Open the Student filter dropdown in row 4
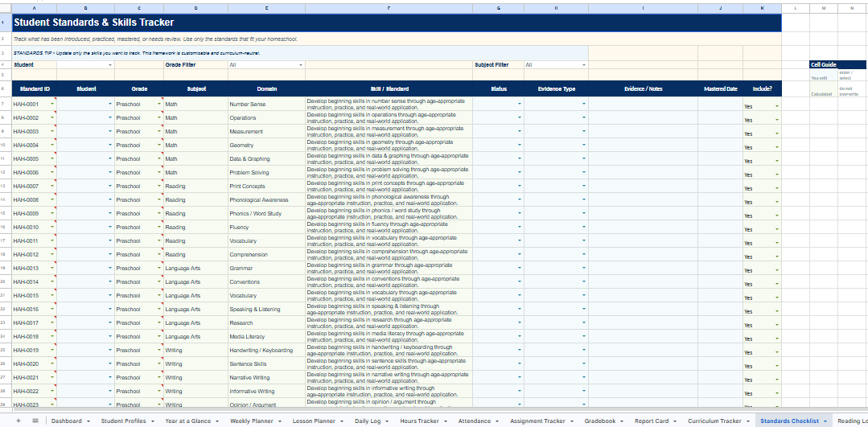The image size is (868, 427). (110, 64)
